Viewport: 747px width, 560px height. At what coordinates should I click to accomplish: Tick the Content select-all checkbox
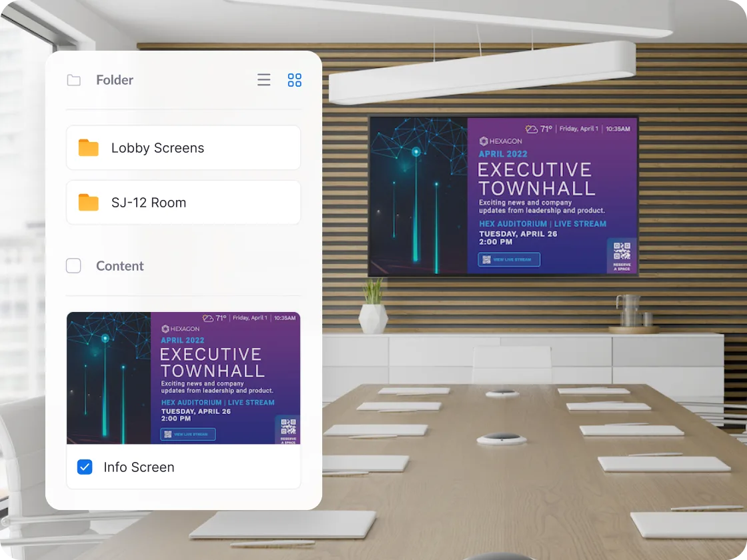73,266
